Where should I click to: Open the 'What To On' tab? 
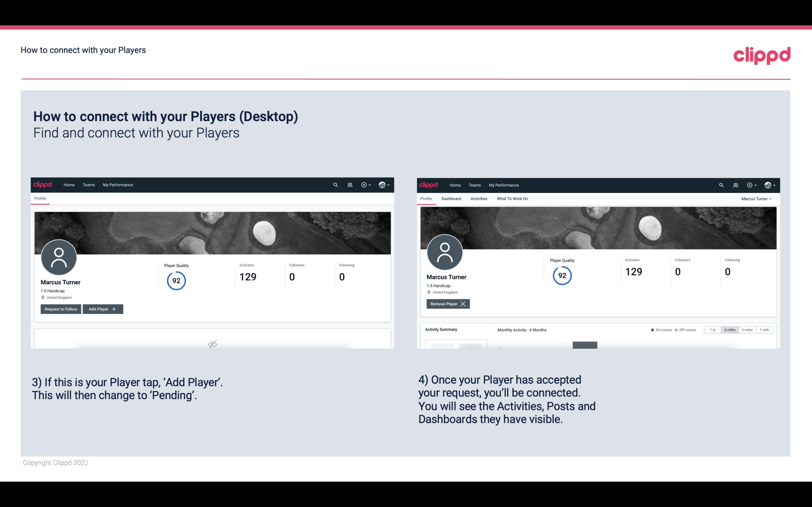point(512,199)
